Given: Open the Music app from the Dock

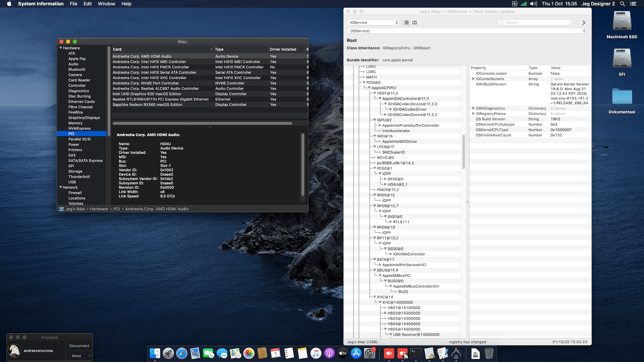Looking at the screenshot, I should pos(316,354).
